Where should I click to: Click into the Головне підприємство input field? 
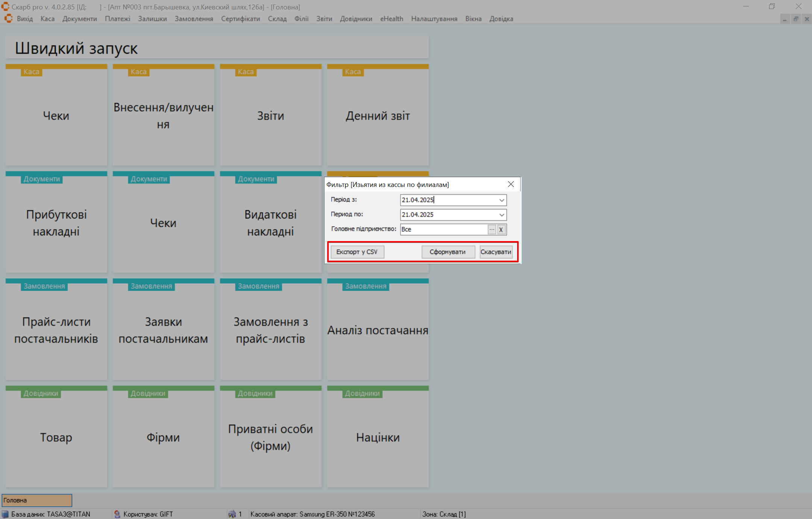(x=443, y=229)
